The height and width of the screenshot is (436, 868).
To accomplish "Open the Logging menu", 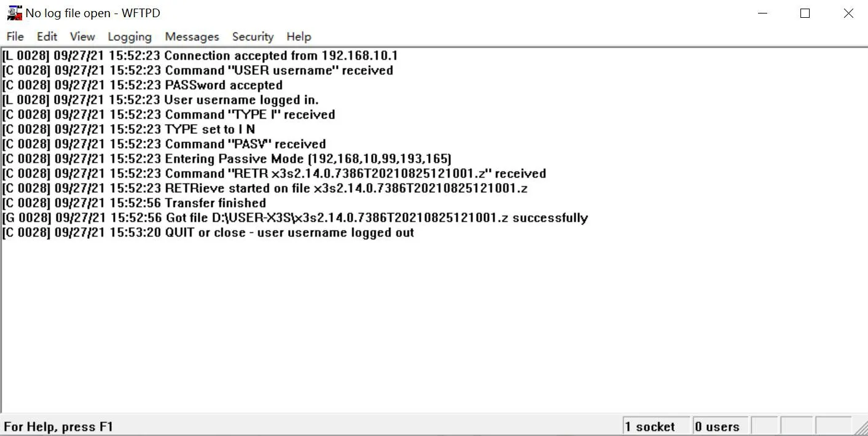I will pos(129,37).
